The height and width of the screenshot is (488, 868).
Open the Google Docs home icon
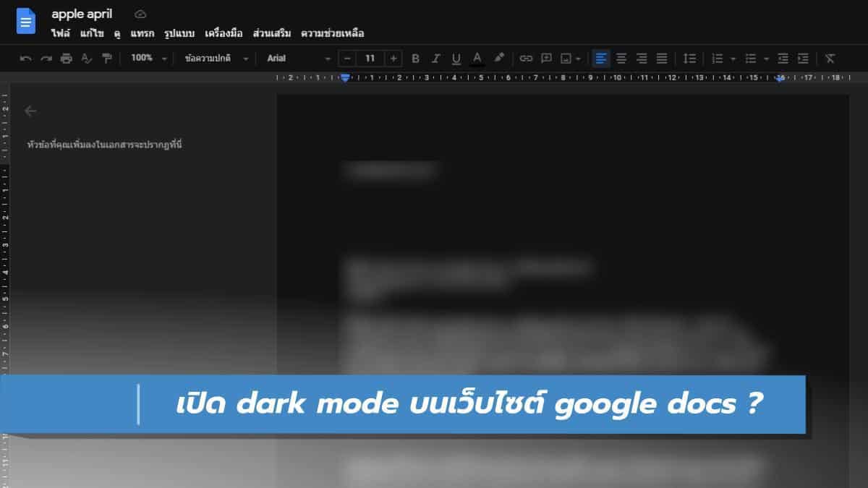pos(26,22)
